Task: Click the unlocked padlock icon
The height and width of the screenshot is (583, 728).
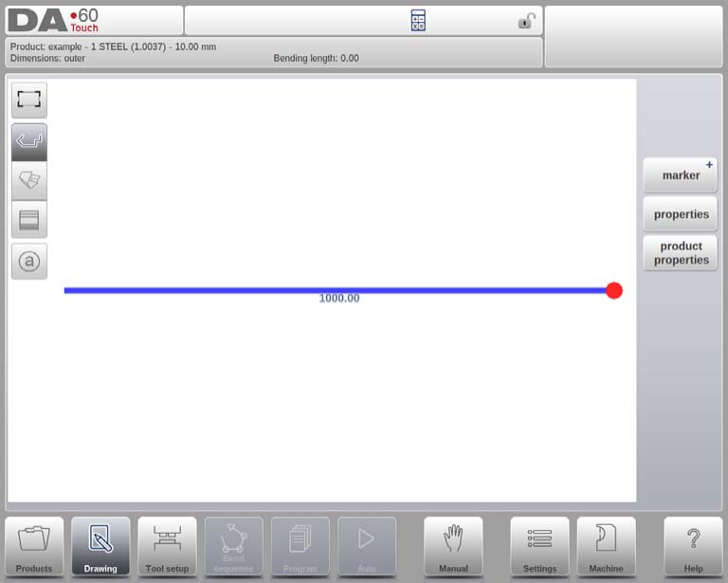Action: [526, 21]
